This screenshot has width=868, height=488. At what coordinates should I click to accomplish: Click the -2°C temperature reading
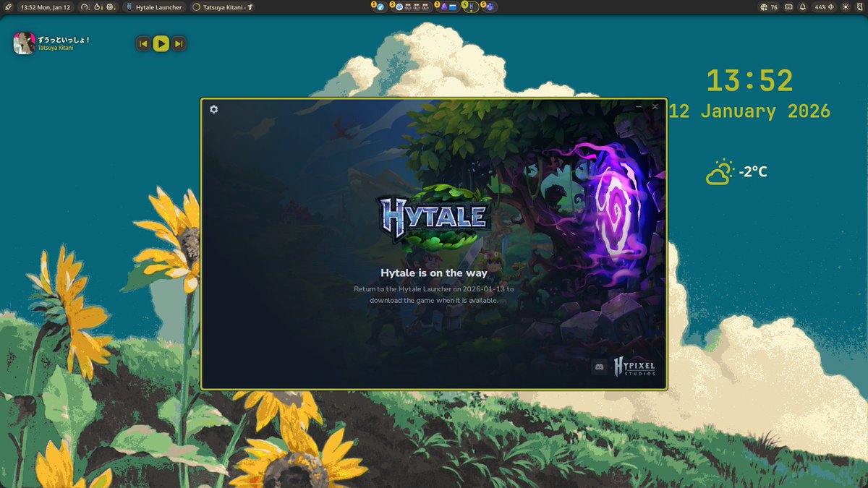pos(753,172)
